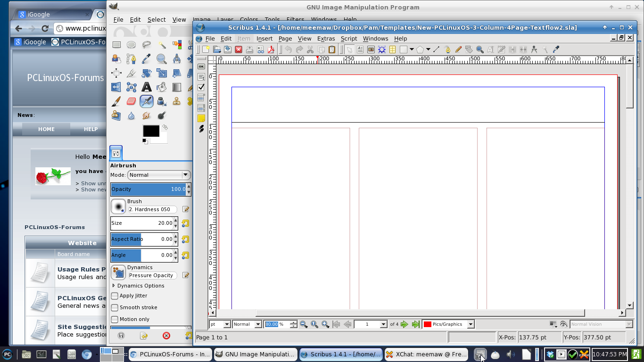Select GIMP Cage Transform tool

click(x=132, y=87)
